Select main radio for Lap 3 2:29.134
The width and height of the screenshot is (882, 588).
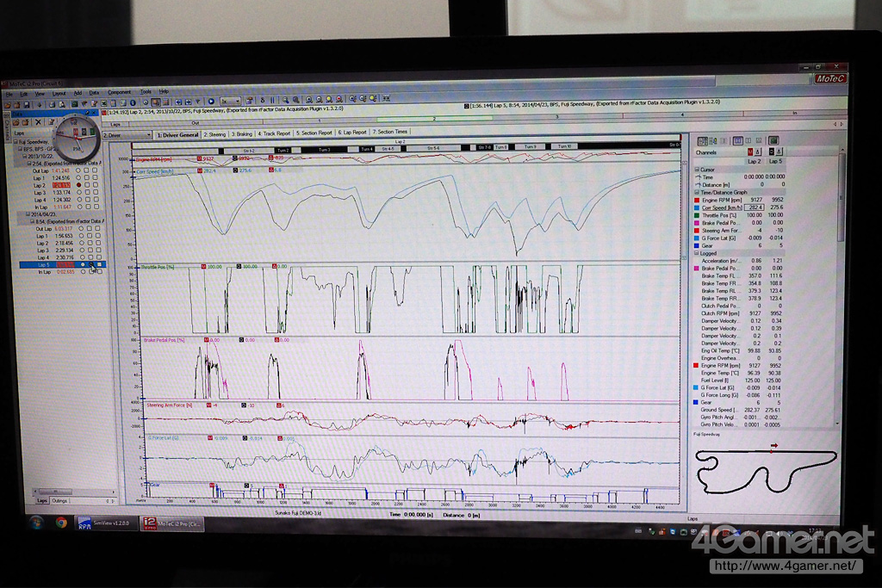pyautogui.click(x=82, y=251)
